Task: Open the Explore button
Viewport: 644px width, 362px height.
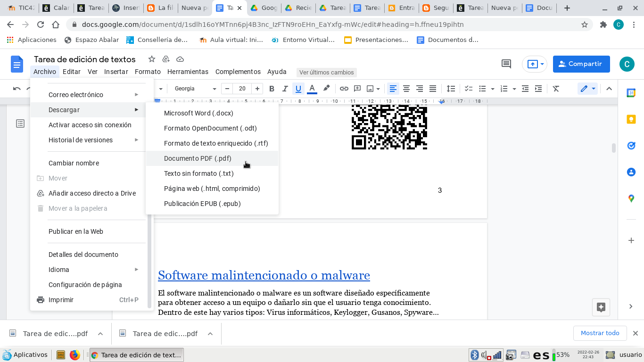Action: tap(601, 307)
